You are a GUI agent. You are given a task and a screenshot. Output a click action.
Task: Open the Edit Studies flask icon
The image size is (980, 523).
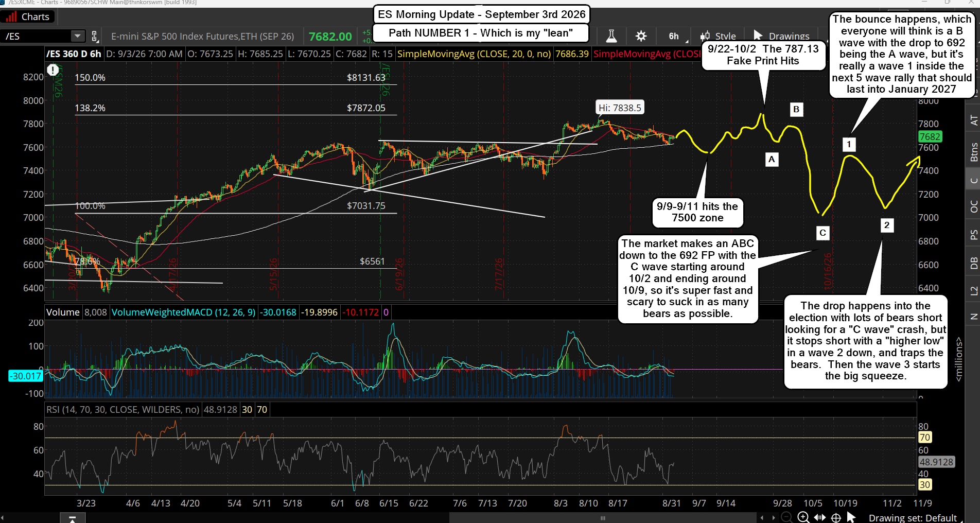coord(611,36)
